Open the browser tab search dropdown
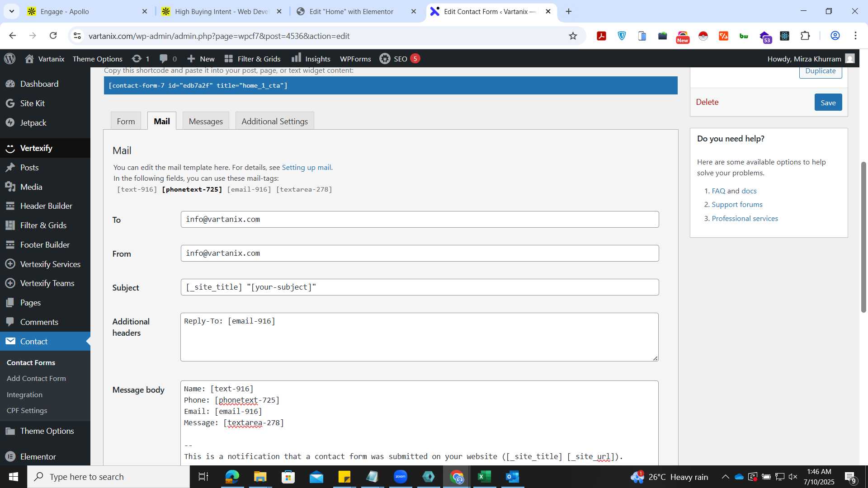The width and height of the screenshot is (868, 488). point(11,11)
